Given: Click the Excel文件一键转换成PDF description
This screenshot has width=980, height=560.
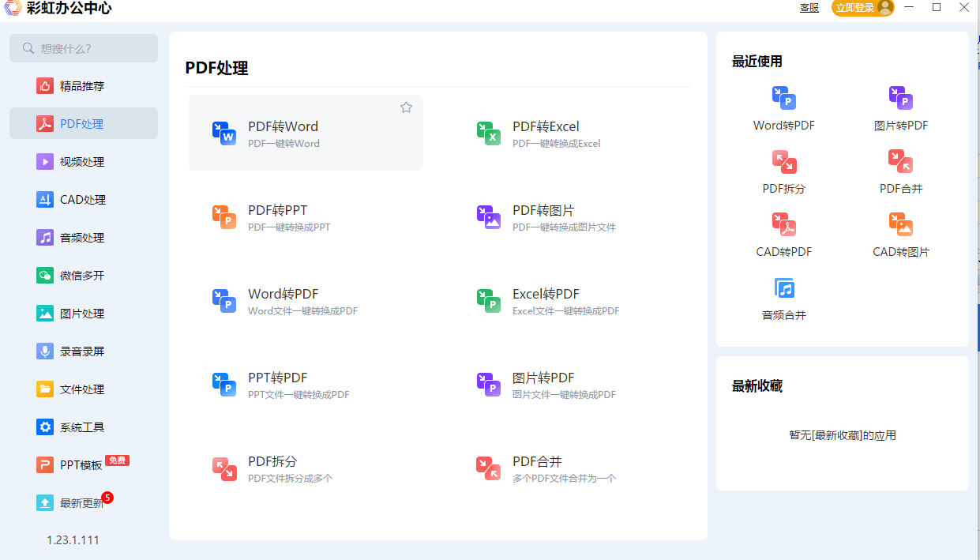Looking at the screenshot, I should pyautogui.click(x=566, y=311).
